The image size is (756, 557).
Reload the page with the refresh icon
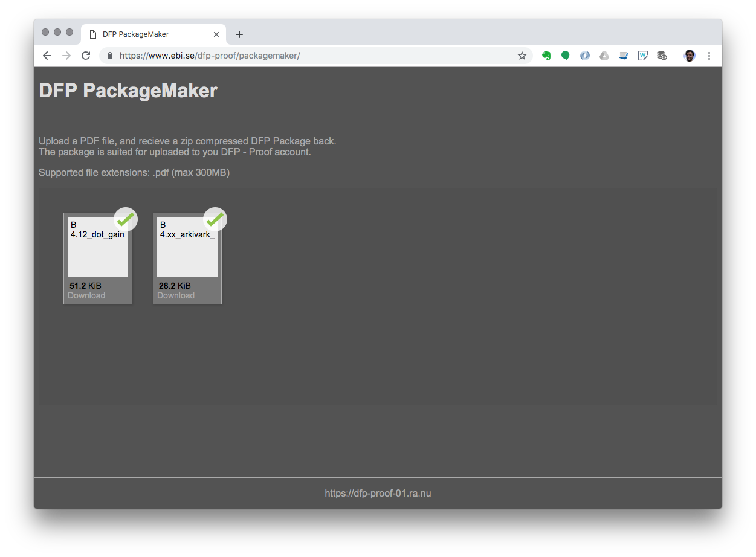[86, 56]
